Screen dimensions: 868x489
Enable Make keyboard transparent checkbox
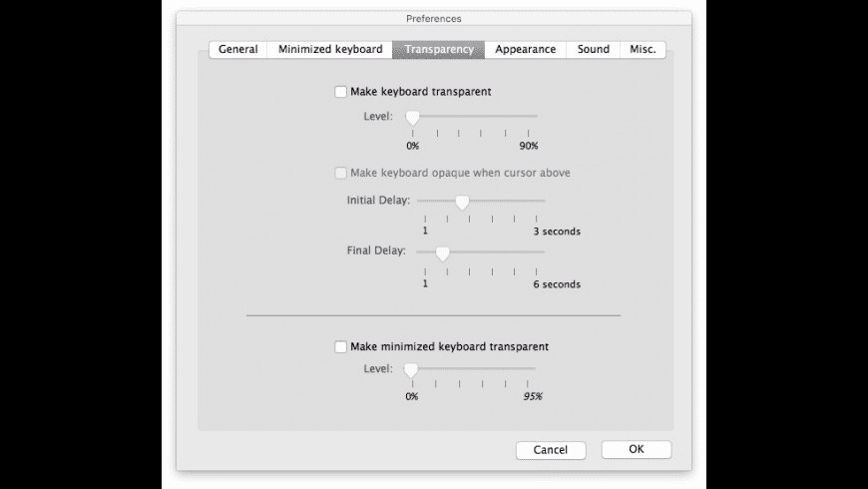pos(341,92)
